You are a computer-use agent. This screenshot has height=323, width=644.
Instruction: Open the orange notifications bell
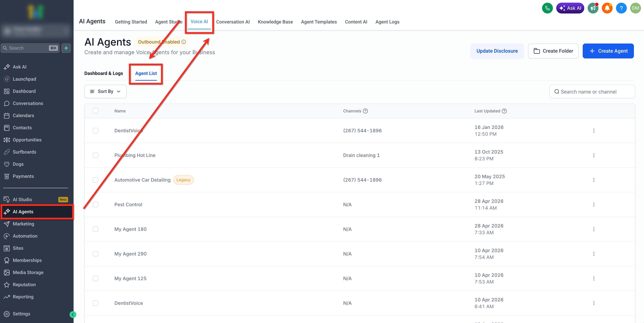607,8
